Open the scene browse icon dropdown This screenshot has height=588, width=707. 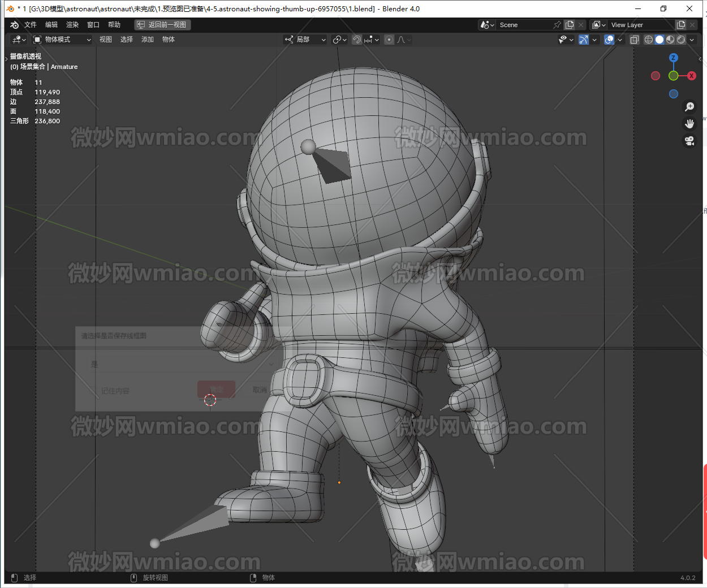(x=487, y=25)
